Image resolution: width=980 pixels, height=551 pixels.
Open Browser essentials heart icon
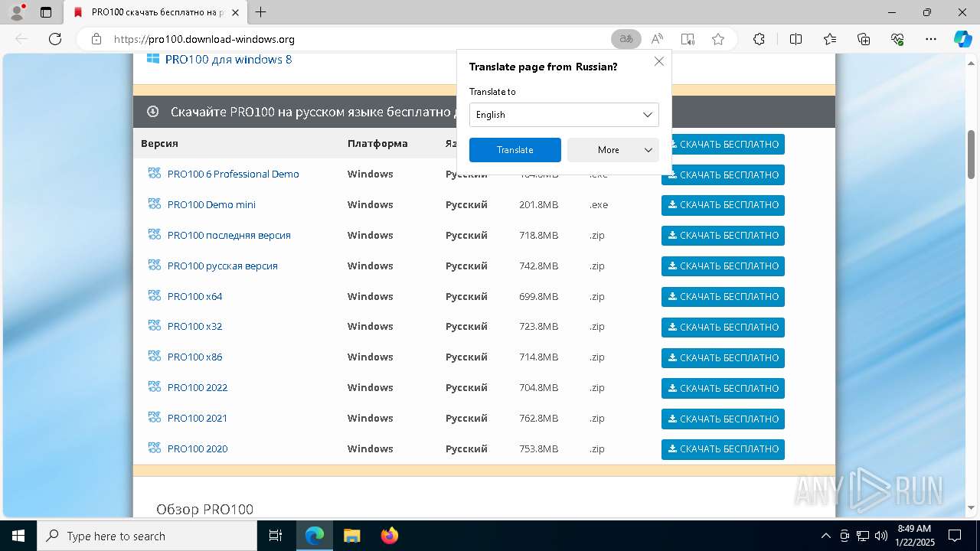point(897,39)
